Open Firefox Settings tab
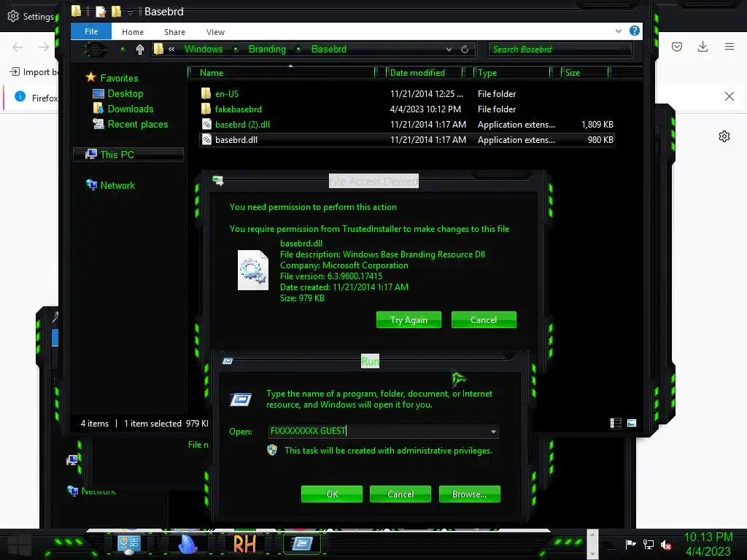The width and height of the screenshot is (747, 560). pos(31,16)
